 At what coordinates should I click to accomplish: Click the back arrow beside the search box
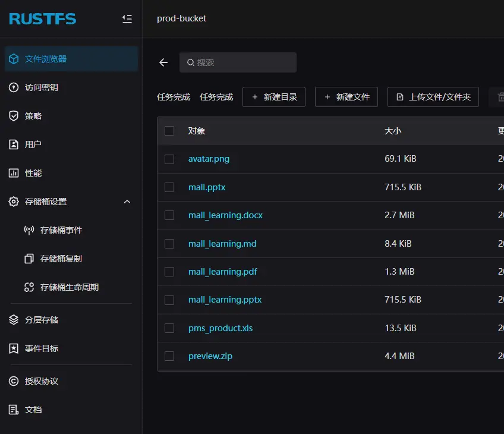click(x=163, y=62)
